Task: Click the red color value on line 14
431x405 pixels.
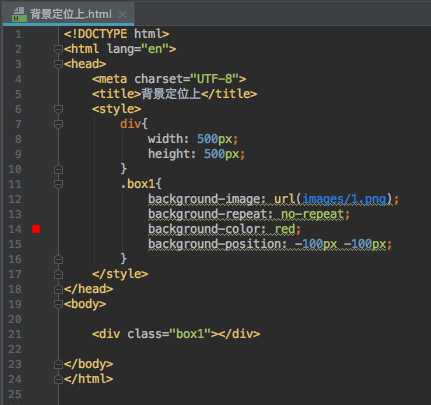Action: 285,229
